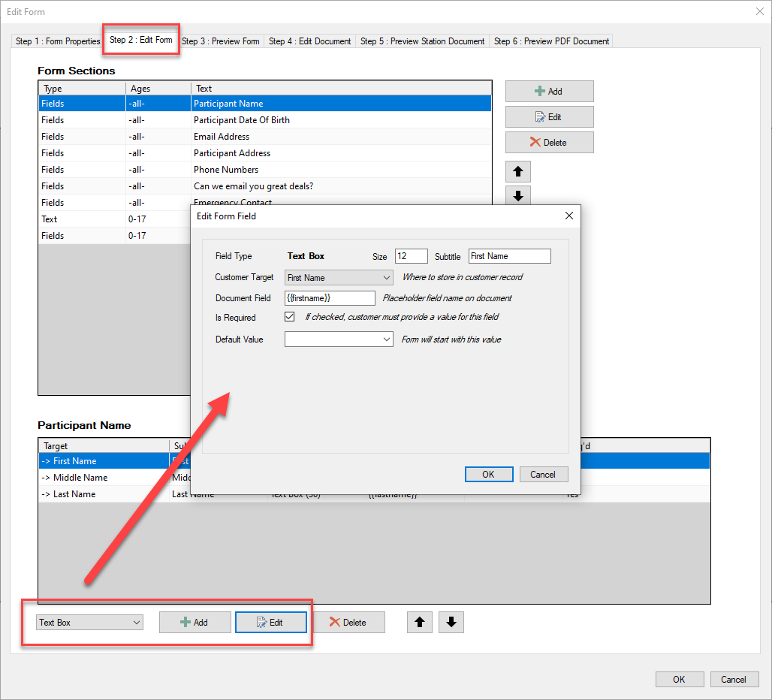
Task: Select the Text type row aged 0-17
Action: coord(115,219)
